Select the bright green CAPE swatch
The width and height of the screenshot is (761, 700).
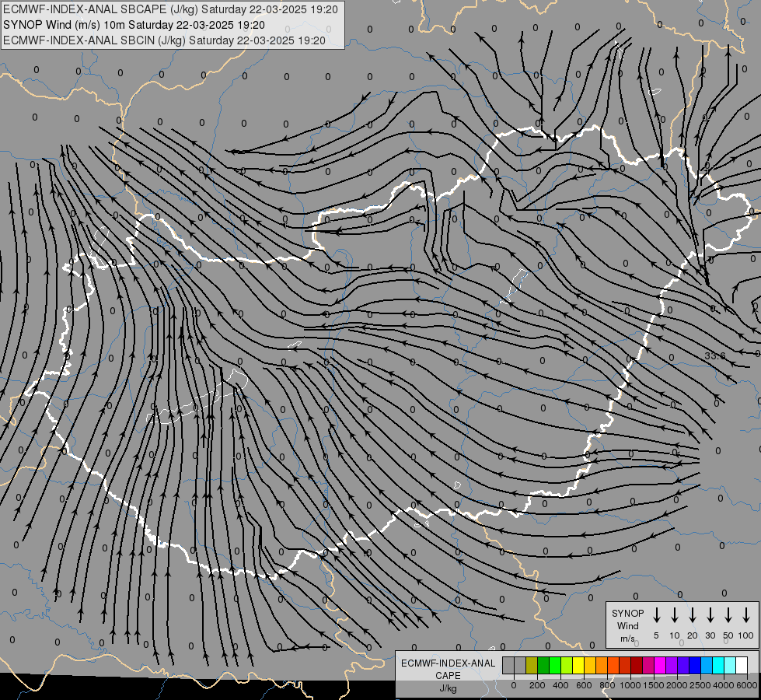555,665
